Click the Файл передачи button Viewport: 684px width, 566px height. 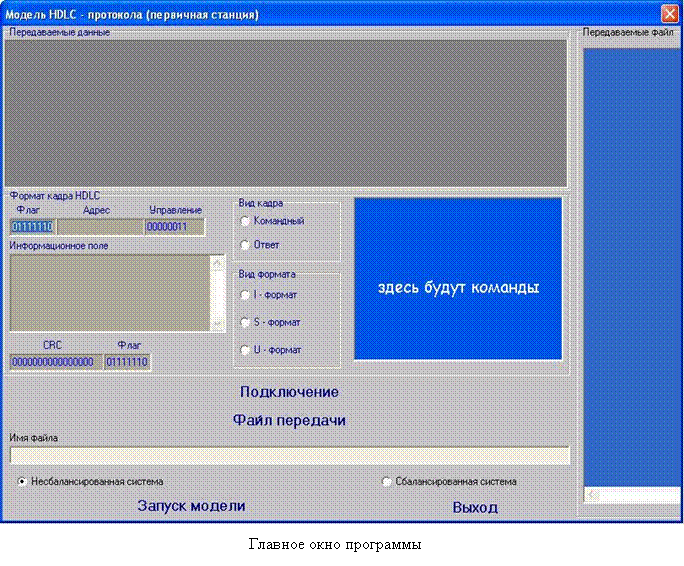pyautogui.click(x=289, y=421)
